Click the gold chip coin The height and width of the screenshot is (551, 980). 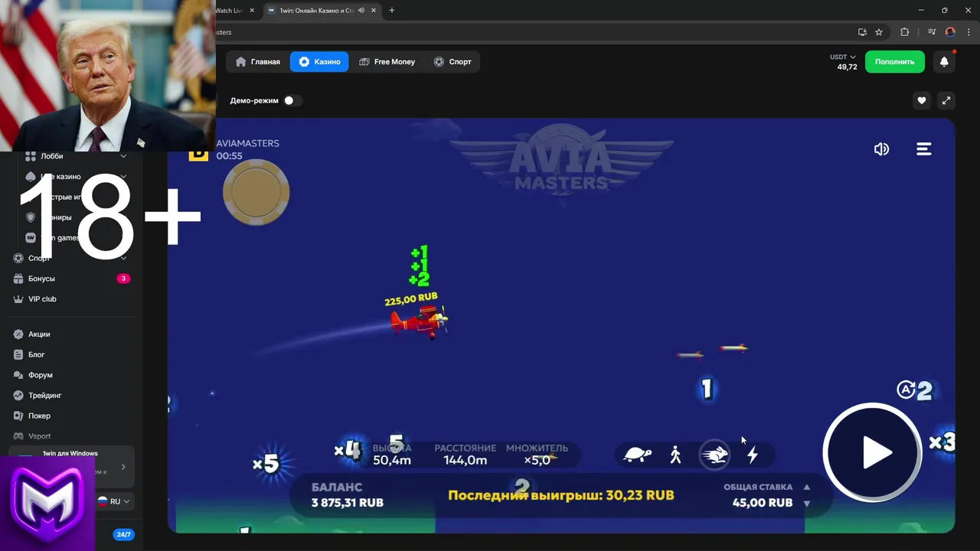click(256, 192)
